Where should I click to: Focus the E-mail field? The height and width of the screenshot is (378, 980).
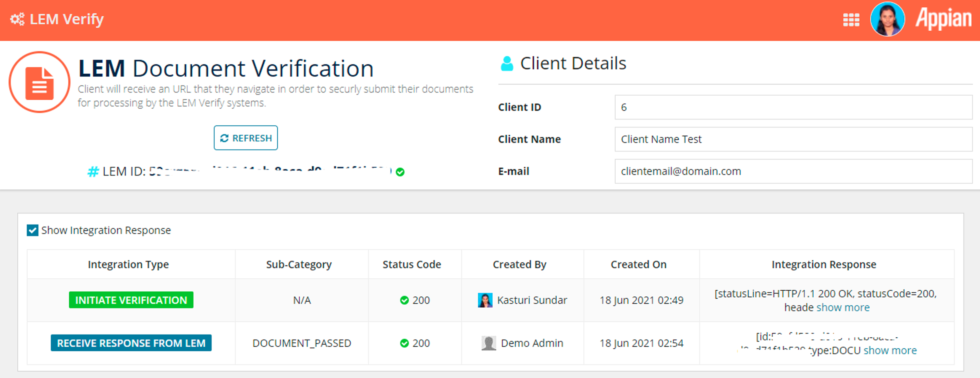pyautogui.click(x=793, y=171)
